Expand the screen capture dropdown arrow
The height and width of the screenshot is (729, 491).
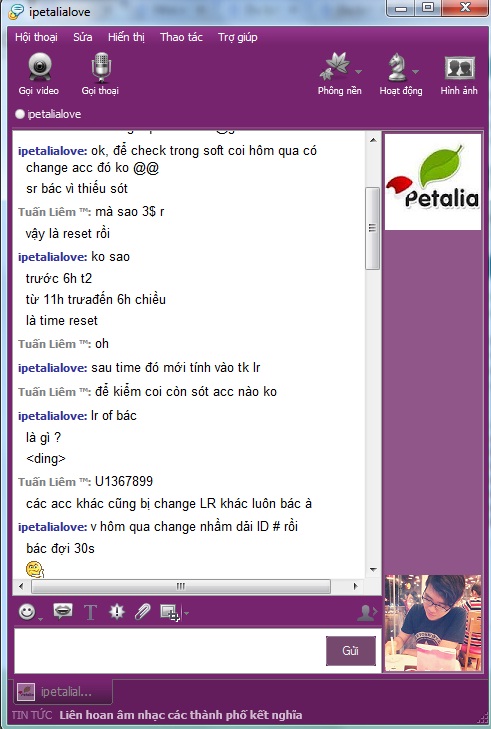186,613
